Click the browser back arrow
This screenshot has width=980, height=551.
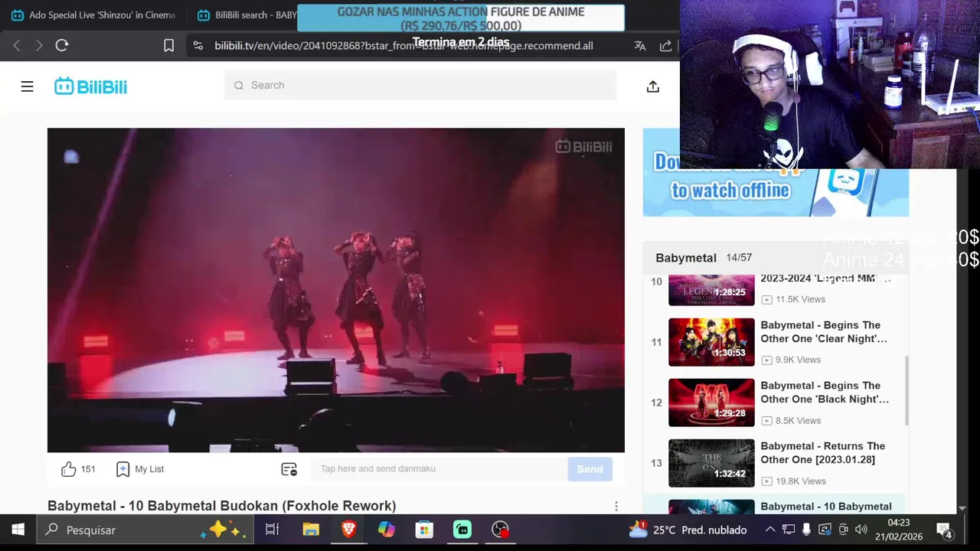[17, 46]
